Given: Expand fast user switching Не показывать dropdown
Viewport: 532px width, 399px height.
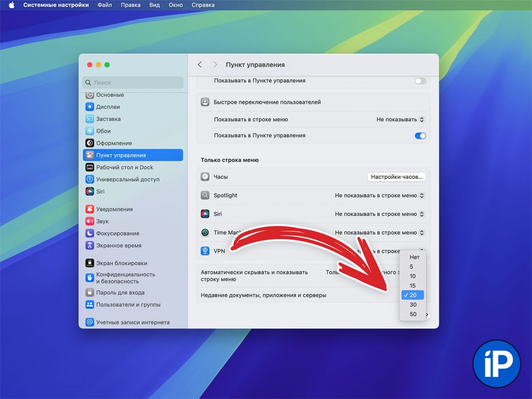Looking at the screenshot, I should tap(400, 120).
